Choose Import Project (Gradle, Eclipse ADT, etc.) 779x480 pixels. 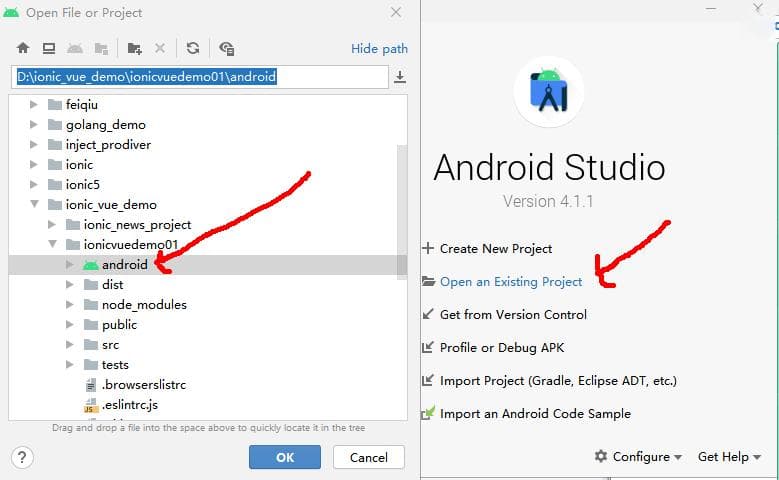(x=558, y=381)
